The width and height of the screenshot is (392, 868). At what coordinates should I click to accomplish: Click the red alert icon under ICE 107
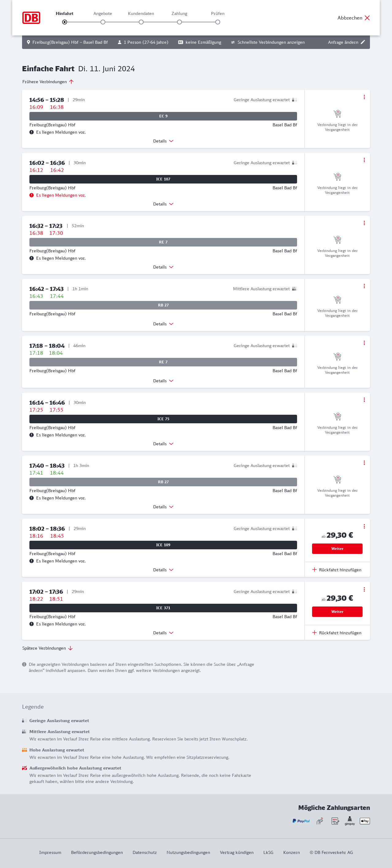(31, 195)
